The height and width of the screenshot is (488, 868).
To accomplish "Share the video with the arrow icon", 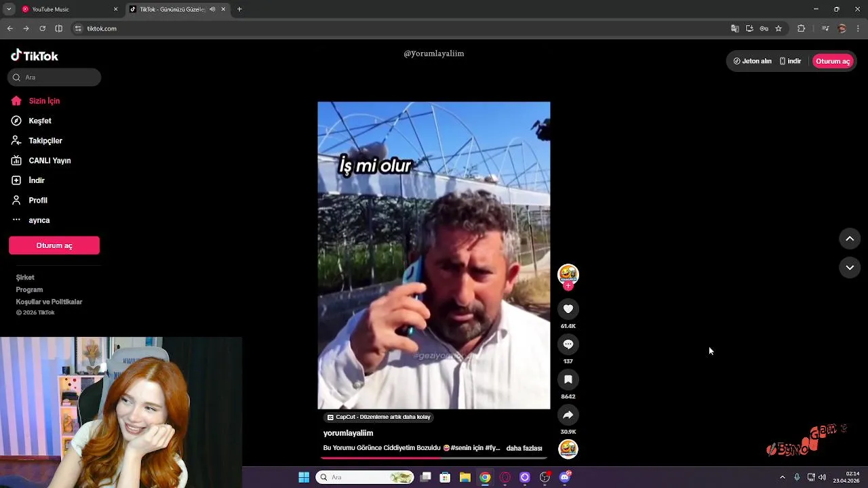I will point(568,415).
